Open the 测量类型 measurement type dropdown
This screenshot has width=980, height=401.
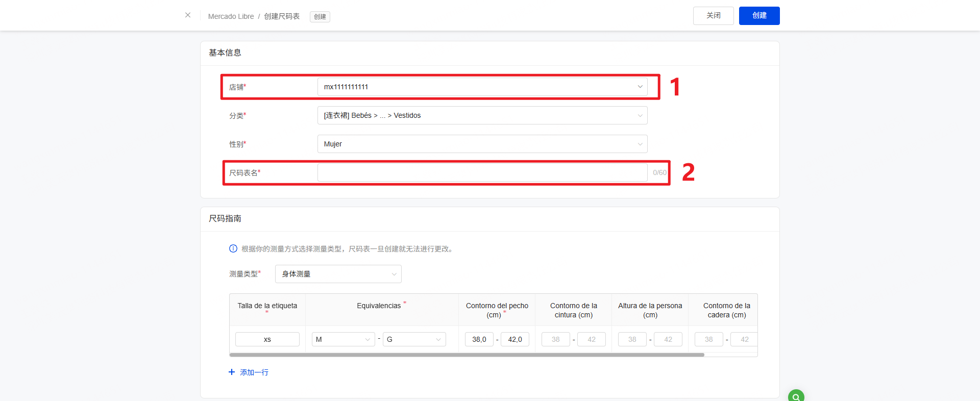point(338,274)
